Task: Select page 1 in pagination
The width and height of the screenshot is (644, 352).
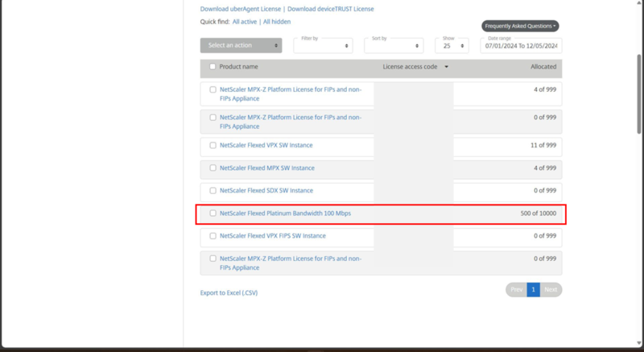Action: (534, 289)
